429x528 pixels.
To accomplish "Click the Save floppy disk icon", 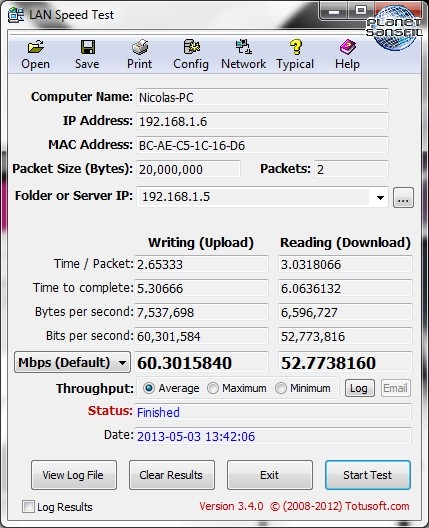I will click(x=88, y=47).
